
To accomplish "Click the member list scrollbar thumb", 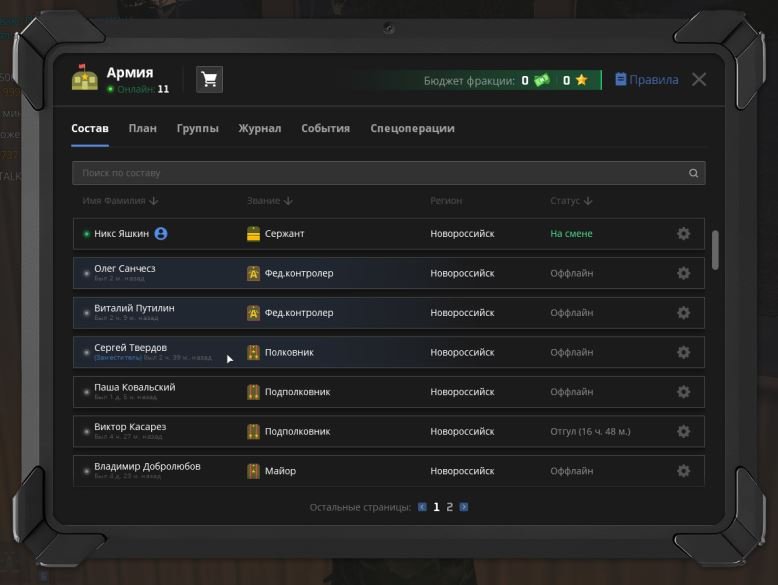I will [x=715, y=250].
